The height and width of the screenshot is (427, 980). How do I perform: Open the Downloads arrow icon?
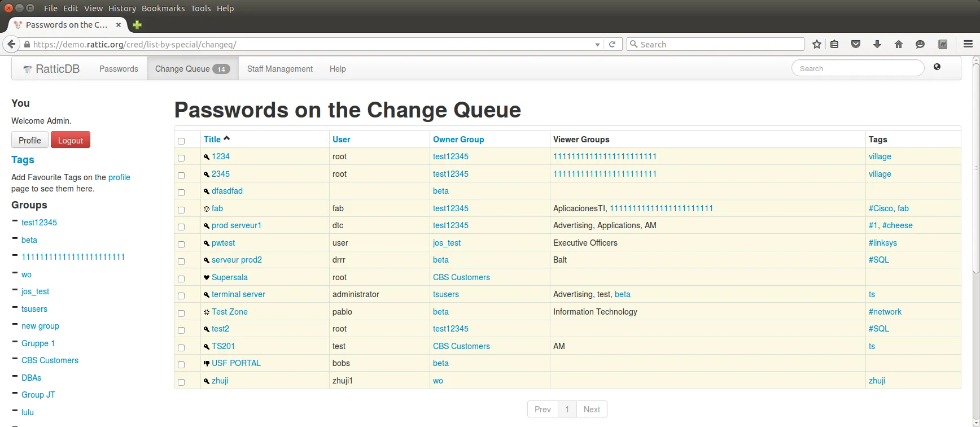877,44
